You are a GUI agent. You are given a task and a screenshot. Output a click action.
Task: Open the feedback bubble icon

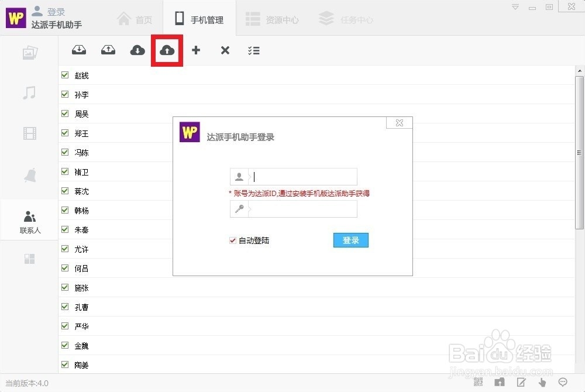coord(563,381)
